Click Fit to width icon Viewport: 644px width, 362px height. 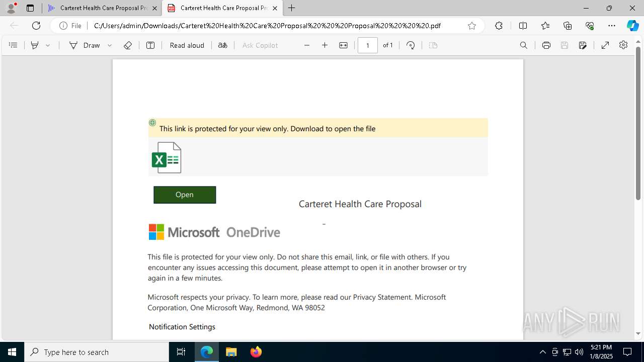344,45
